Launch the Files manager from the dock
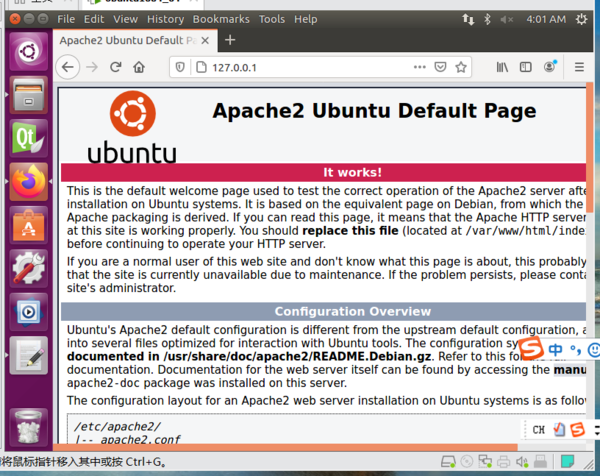 29,95
